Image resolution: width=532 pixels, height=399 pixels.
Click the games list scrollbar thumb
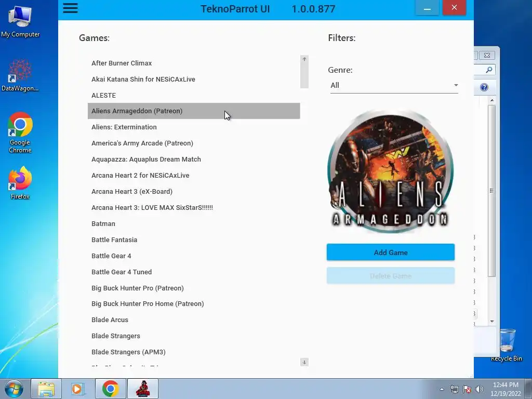[x=304, y=76]
